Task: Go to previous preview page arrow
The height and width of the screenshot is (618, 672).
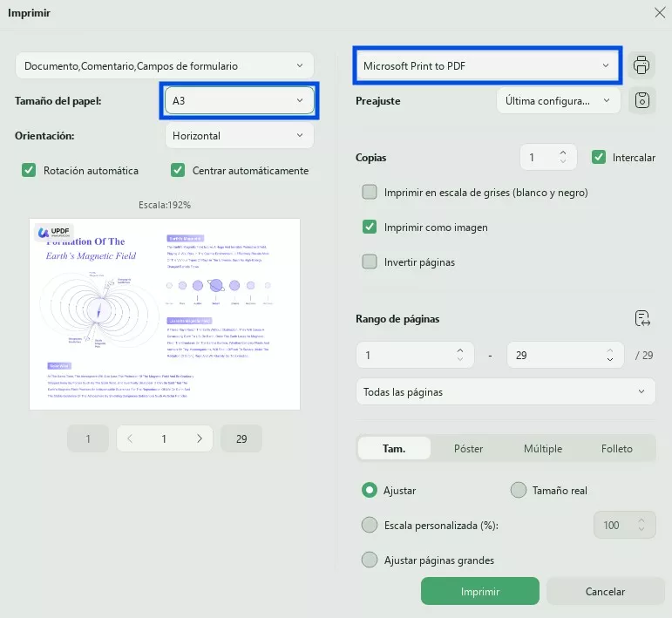Action: point(130,438)
